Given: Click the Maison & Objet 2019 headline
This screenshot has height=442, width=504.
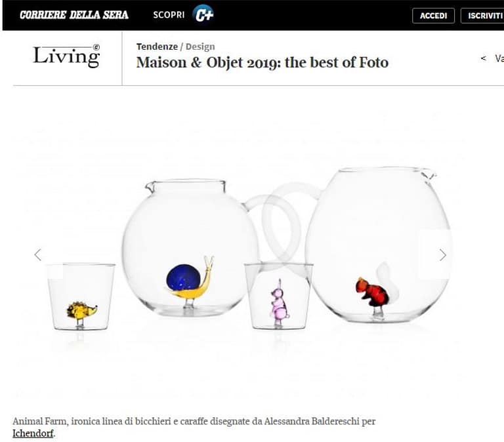Looking at the screenshot, I should [x=262, y=62].
